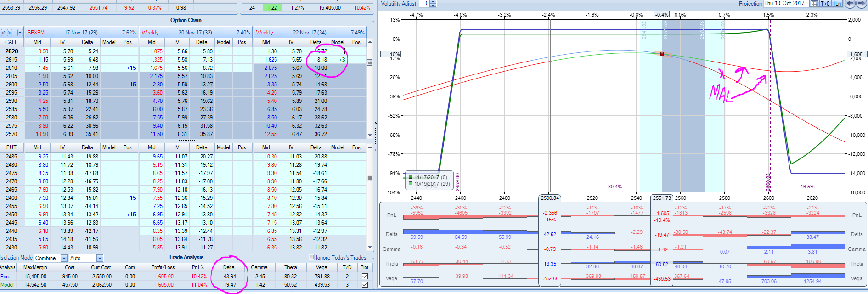868x294 pixels.
Task: Open the expiration selector dropdown arrow
Action: point(20,33)
